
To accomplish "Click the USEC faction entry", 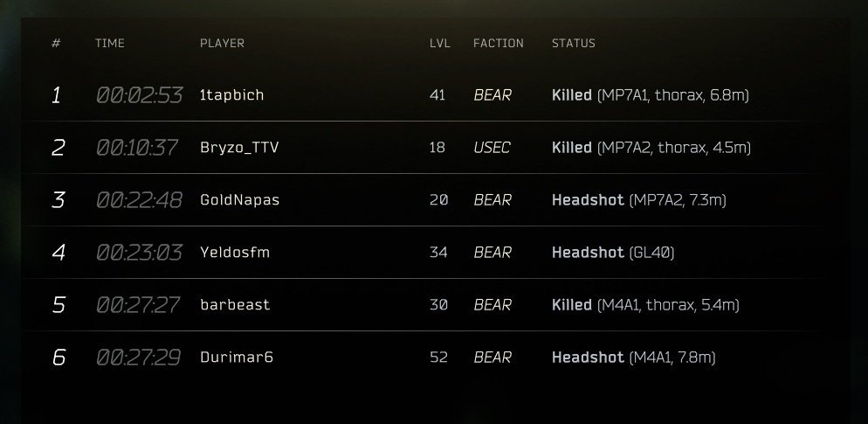I will point(493,148).
